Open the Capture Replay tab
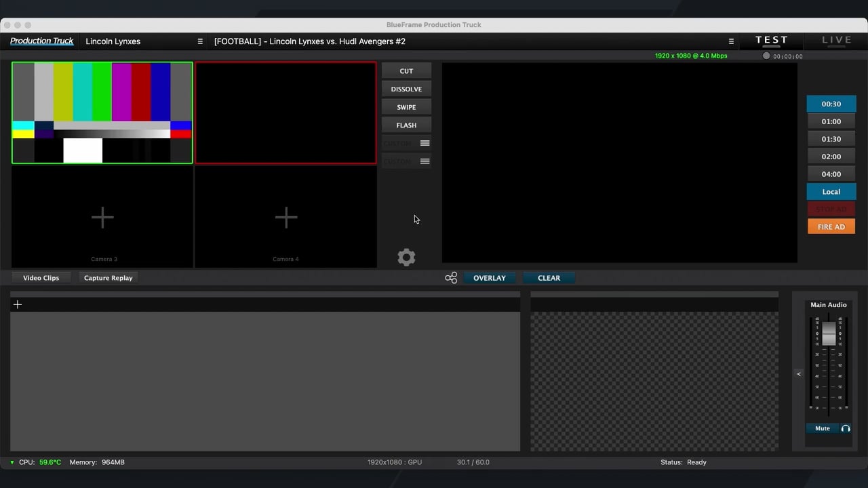The width and height of the screenshot is (868, 488). coord(108,278)
